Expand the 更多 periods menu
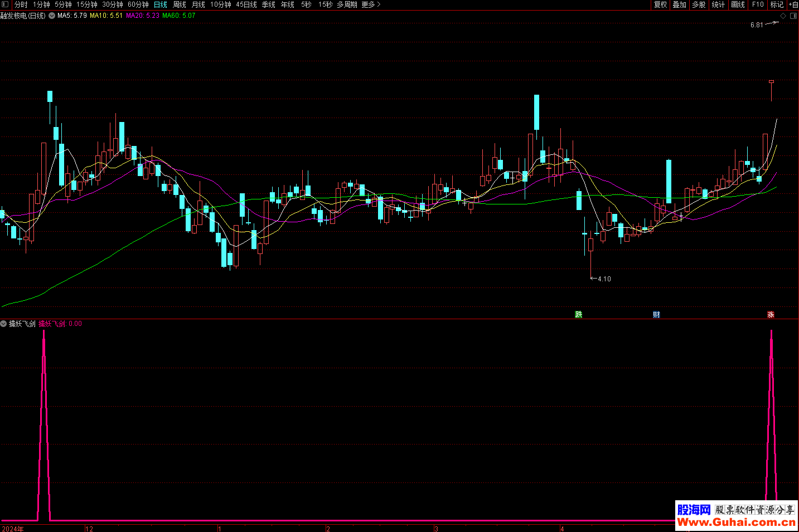 pos(371,4)
